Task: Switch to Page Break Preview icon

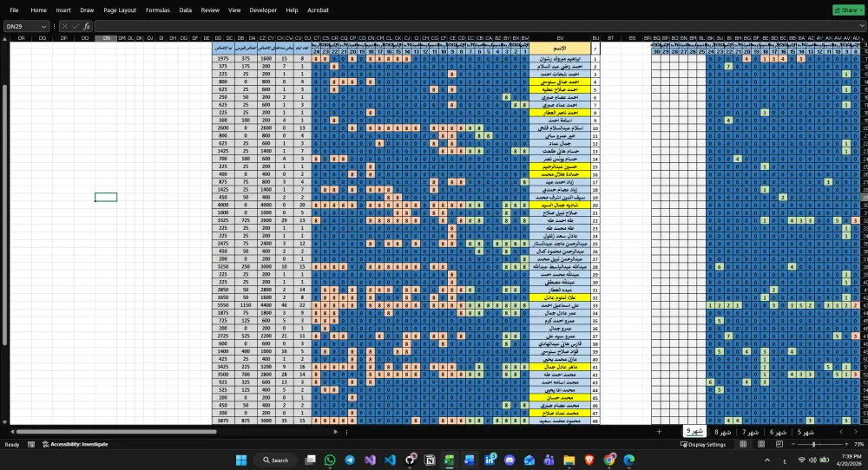Action: [x=779, y=444]
